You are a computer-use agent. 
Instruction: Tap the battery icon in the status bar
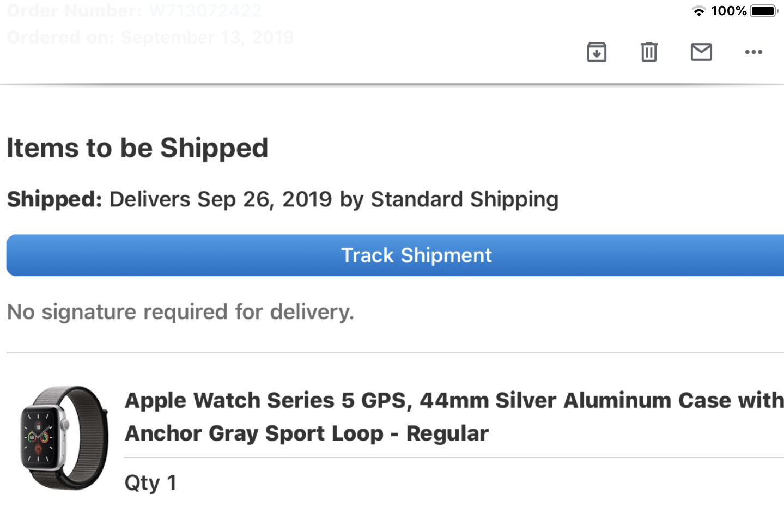764,11
